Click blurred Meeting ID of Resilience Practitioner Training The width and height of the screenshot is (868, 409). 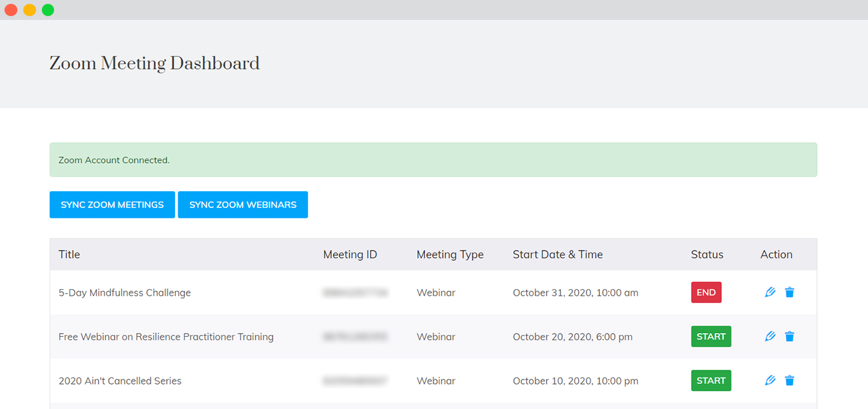pos(355,337)
